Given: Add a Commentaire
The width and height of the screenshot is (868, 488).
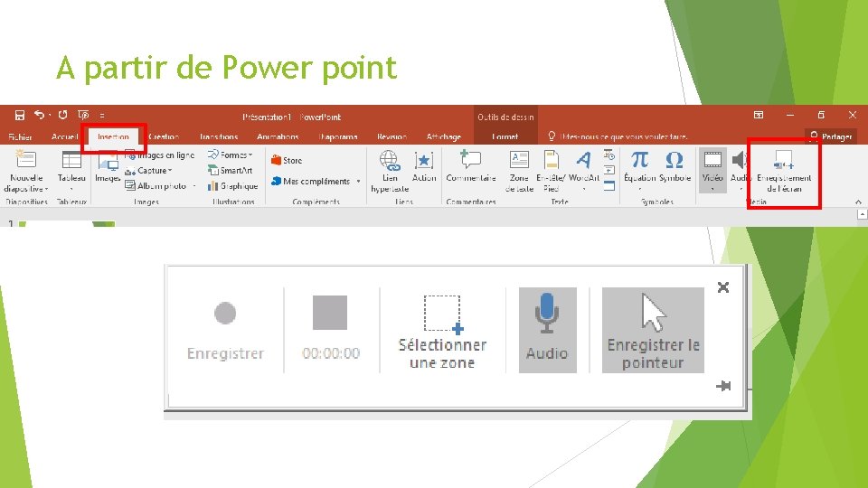Looking at the screenshot, I should [471, 166].
